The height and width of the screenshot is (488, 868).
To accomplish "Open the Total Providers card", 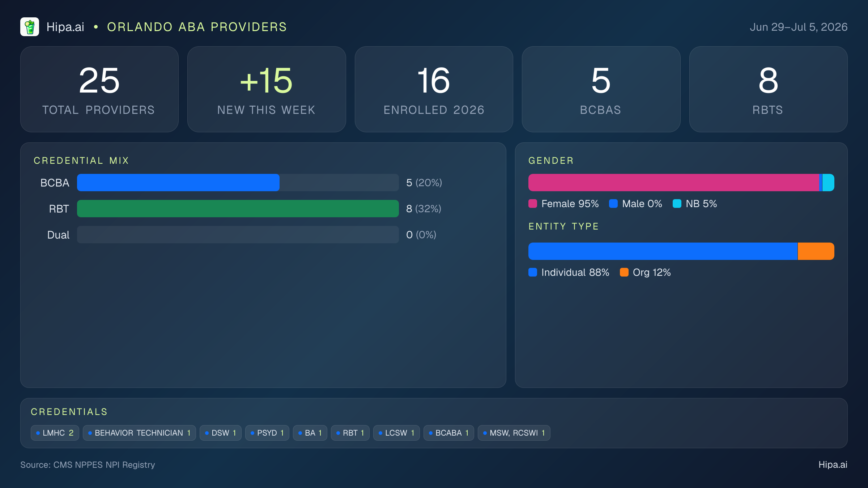I will click(99, 89).
